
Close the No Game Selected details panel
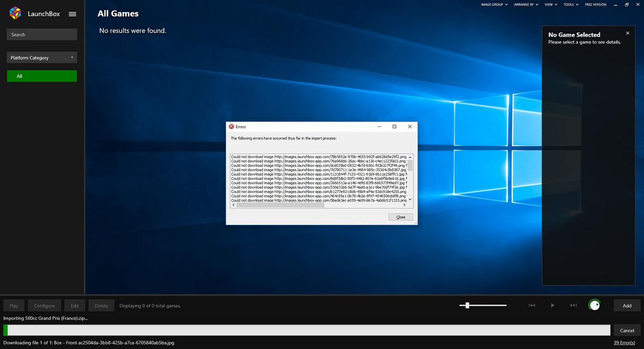tap(627, 33)
